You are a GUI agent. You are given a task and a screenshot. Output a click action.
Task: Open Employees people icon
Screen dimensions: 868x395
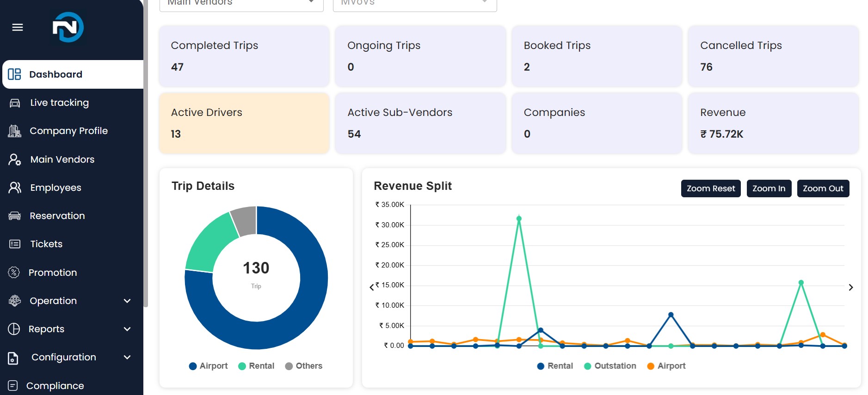click(15, 188)
